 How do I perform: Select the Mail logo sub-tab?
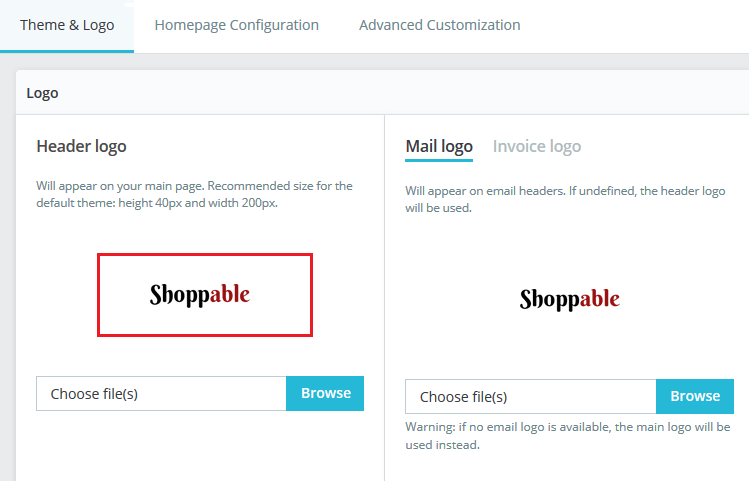point(439,146)
